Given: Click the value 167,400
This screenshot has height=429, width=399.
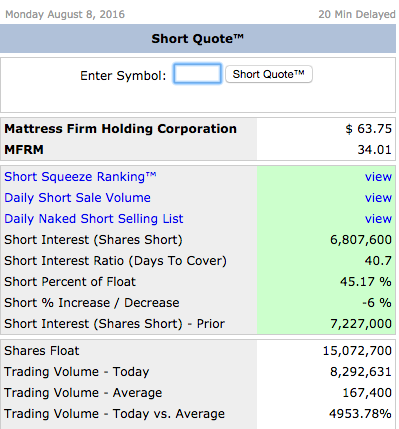Looking at the screenshot, I should (367, 393).
